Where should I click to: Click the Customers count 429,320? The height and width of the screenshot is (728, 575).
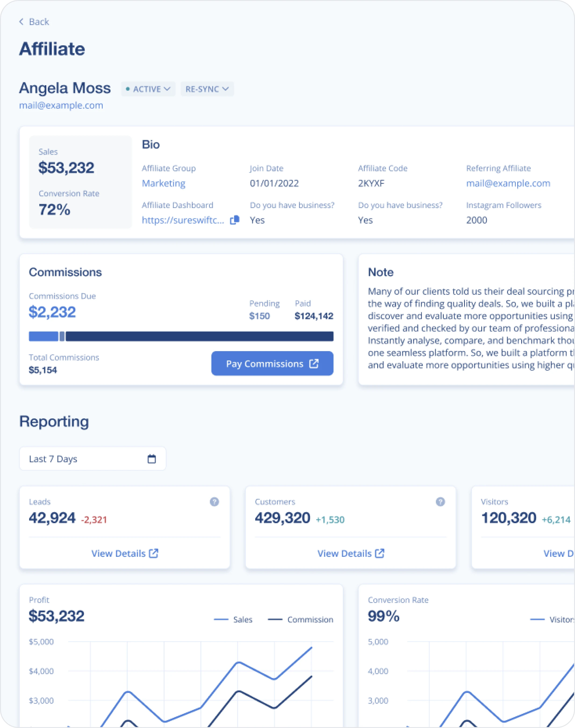[x=282, y=518]
